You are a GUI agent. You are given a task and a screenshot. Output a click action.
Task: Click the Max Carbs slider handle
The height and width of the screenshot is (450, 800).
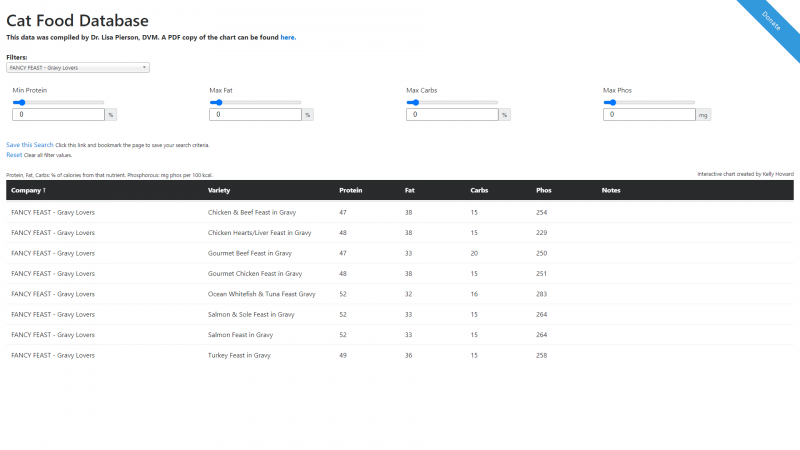click(415, 102)
